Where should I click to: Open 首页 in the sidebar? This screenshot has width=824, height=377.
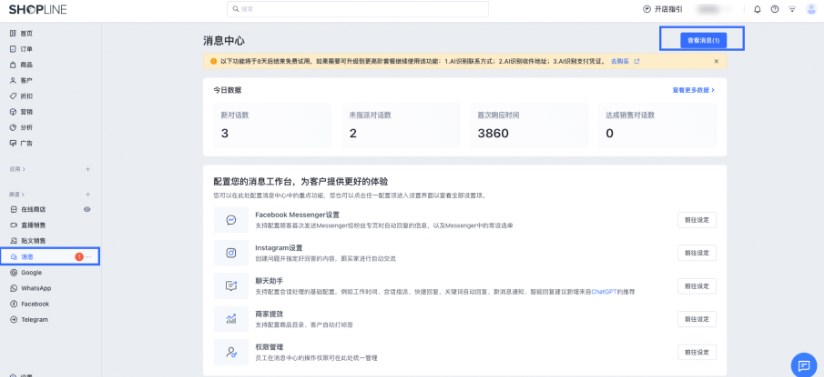click(x=22, y=33)
